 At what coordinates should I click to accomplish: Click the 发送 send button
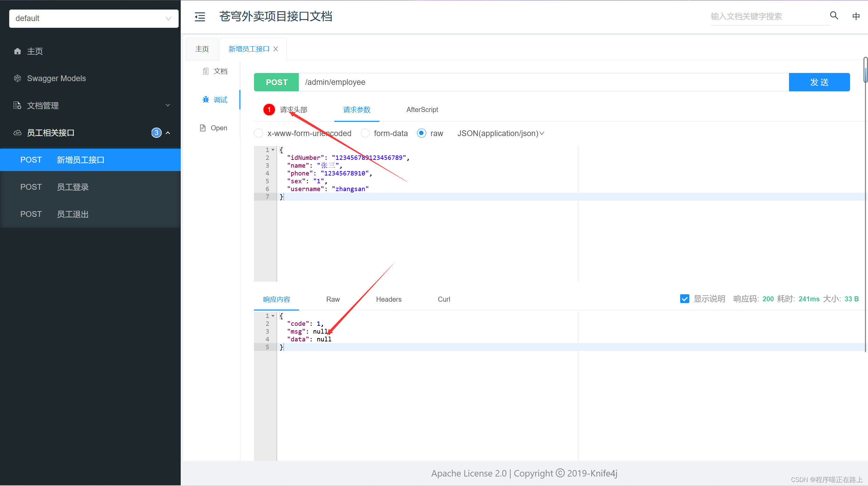click(x=819, y=82)
